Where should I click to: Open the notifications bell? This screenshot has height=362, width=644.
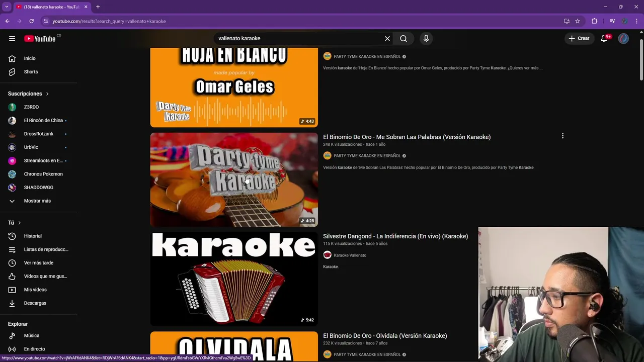605,38
